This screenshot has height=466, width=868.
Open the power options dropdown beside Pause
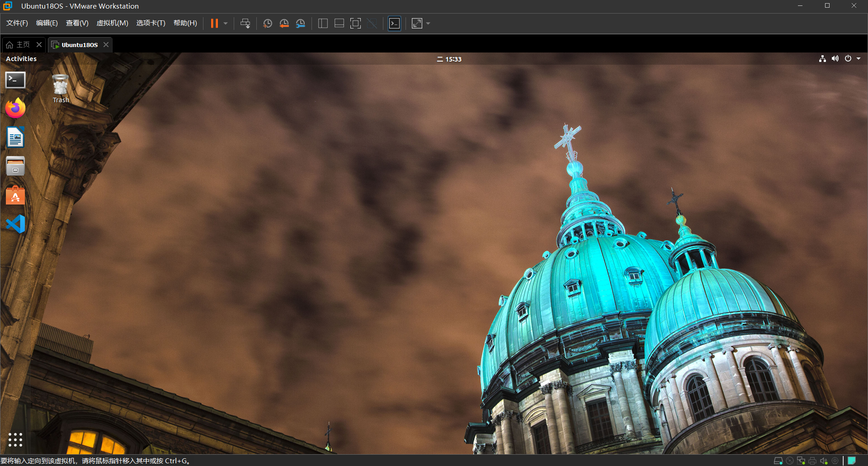click(x=226, y=24)
